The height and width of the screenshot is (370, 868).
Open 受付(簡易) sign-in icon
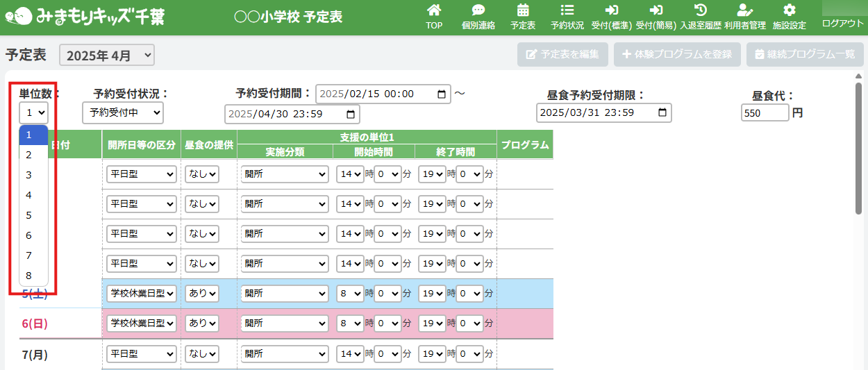tap(656, 10)
